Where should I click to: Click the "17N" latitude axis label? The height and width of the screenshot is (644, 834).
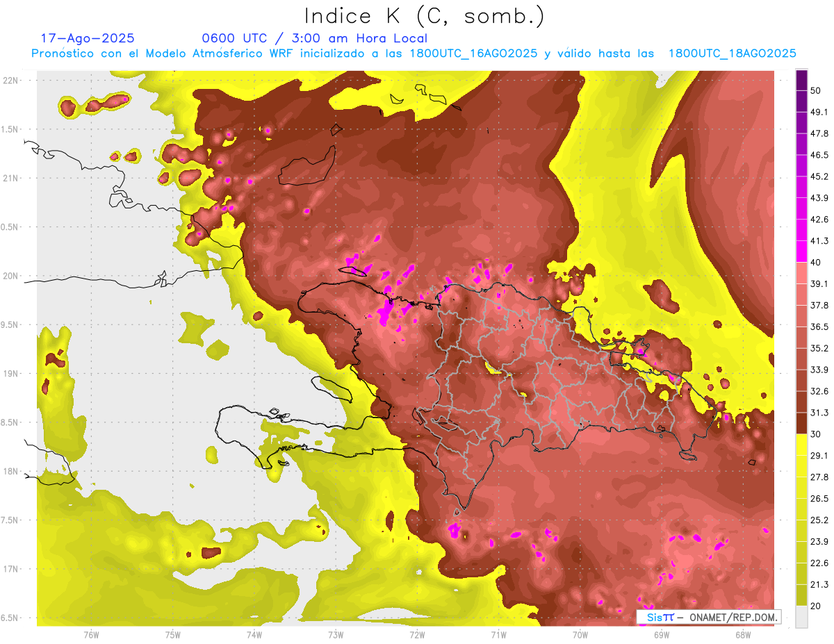(x=10, y=569)
